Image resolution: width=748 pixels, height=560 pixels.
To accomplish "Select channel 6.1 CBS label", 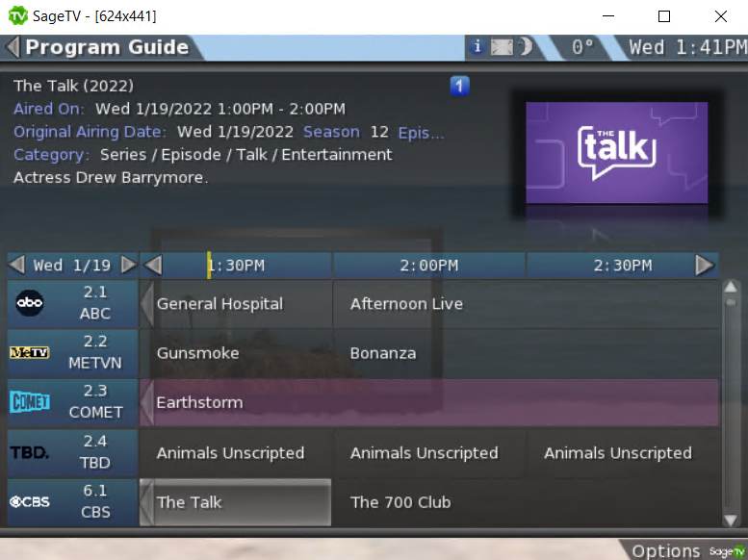I will (95, 502).
